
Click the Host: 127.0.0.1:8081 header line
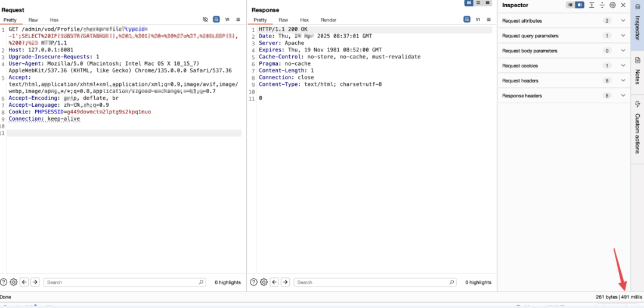41,50
